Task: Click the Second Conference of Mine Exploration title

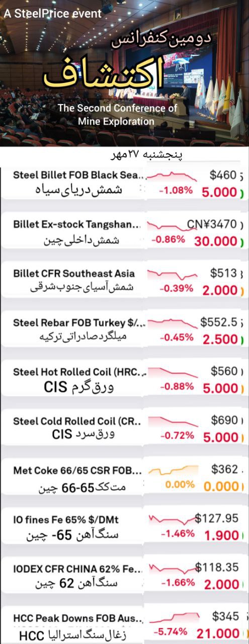Action: (x=117, y=114)
